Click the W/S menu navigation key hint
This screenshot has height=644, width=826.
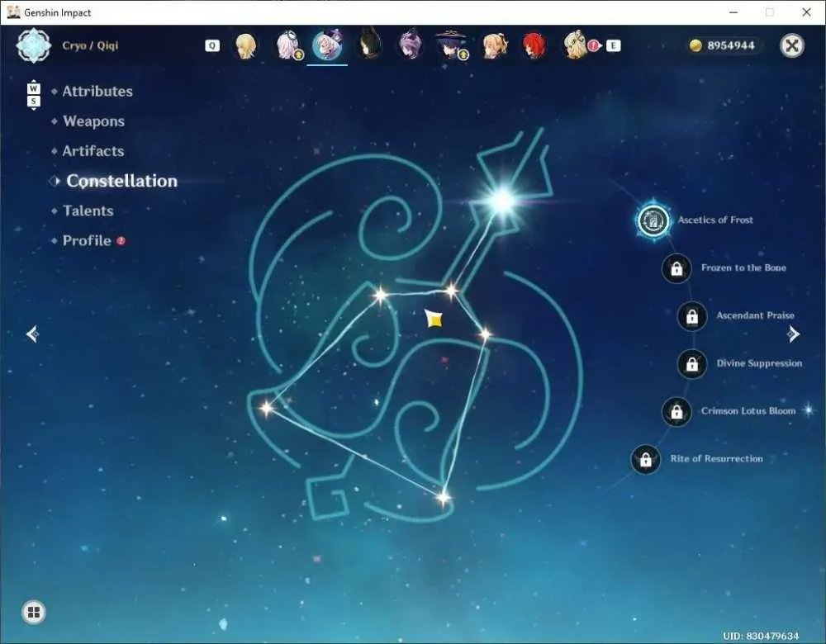33,95
